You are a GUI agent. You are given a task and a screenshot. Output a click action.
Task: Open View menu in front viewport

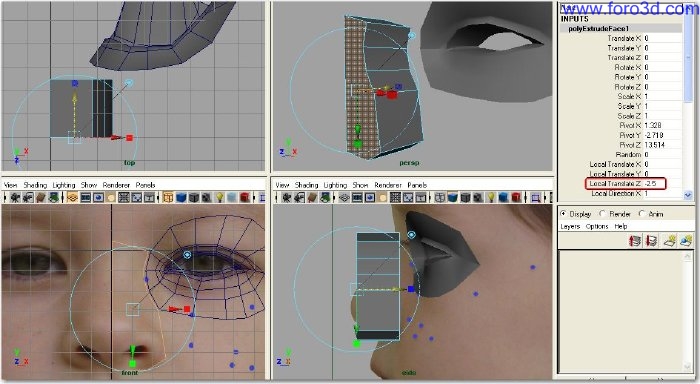coord(11,185)
